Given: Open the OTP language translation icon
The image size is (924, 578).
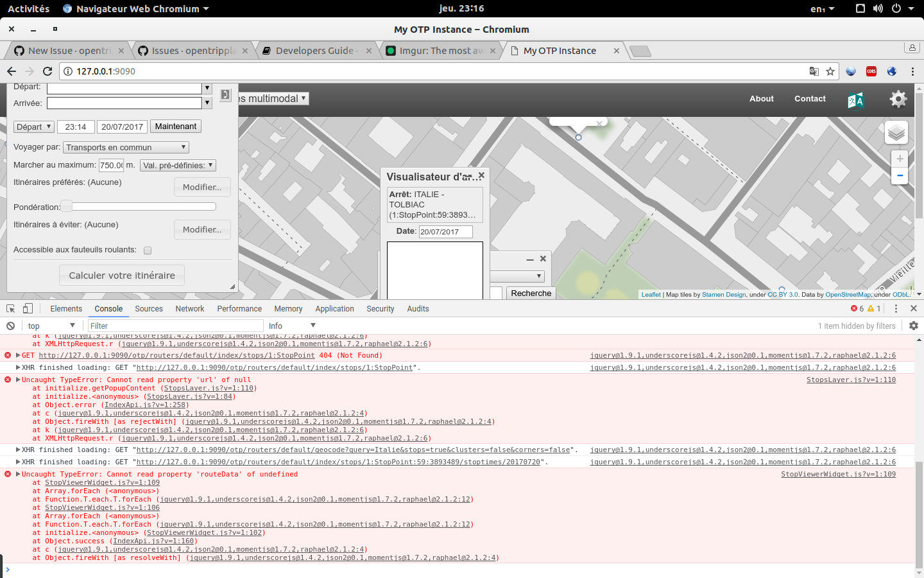Looking at the screenshot, I should pyautogui.click(x=856, y=101).
